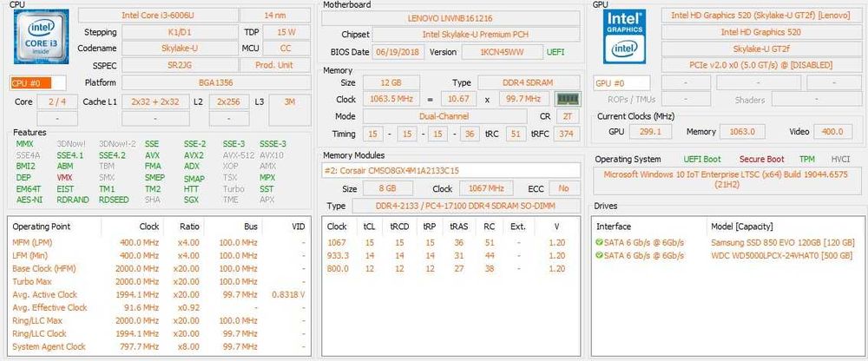
Task: Click the ECC No field
Action: pos(565,188)
